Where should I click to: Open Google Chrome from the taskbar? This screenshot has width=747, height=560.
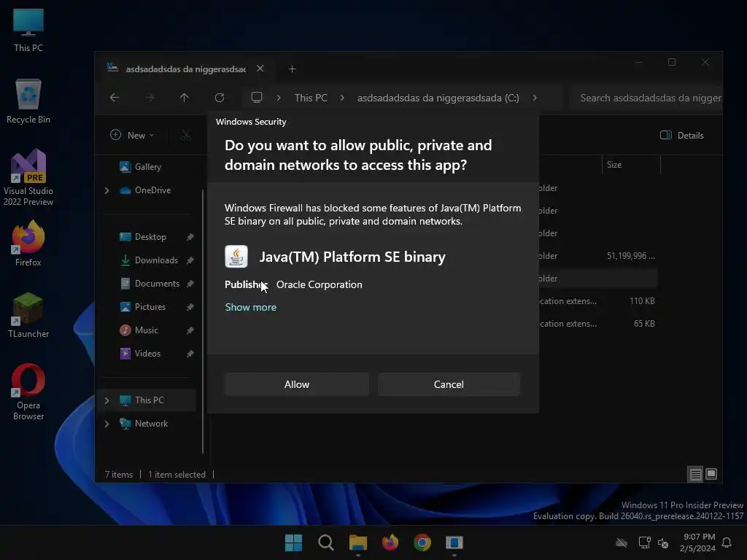tap(422, 542)
